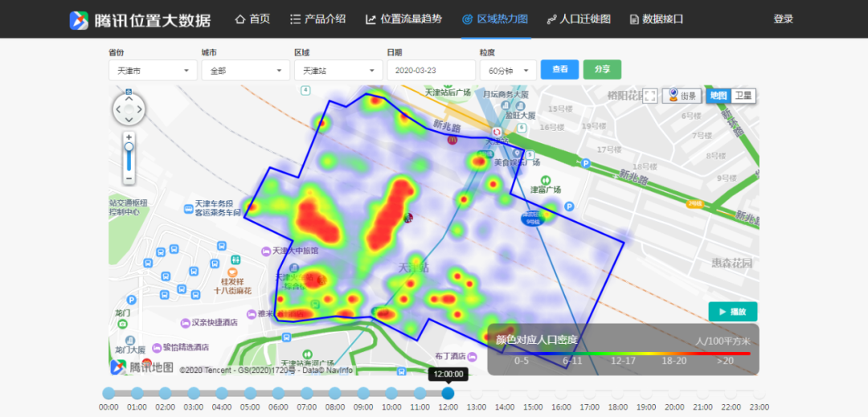The image size is (868, 417).
Task: Click the 龙门大厦 building icon
Action: (129, 340)
